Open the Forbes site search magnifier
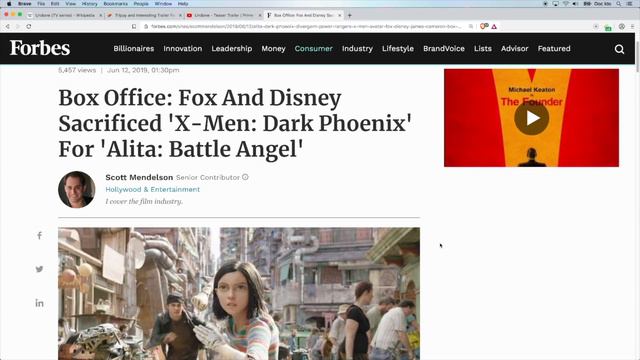 (x=619, y=49)
